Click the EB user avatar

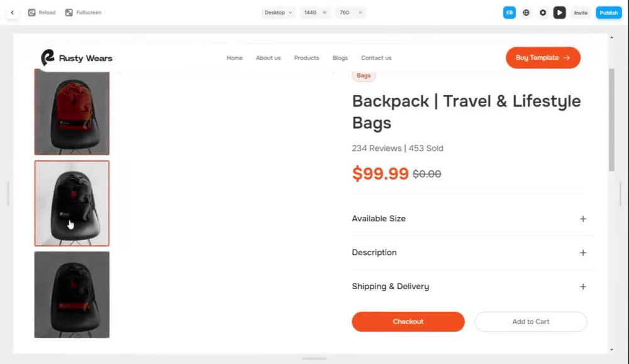(x=509, y=13)
